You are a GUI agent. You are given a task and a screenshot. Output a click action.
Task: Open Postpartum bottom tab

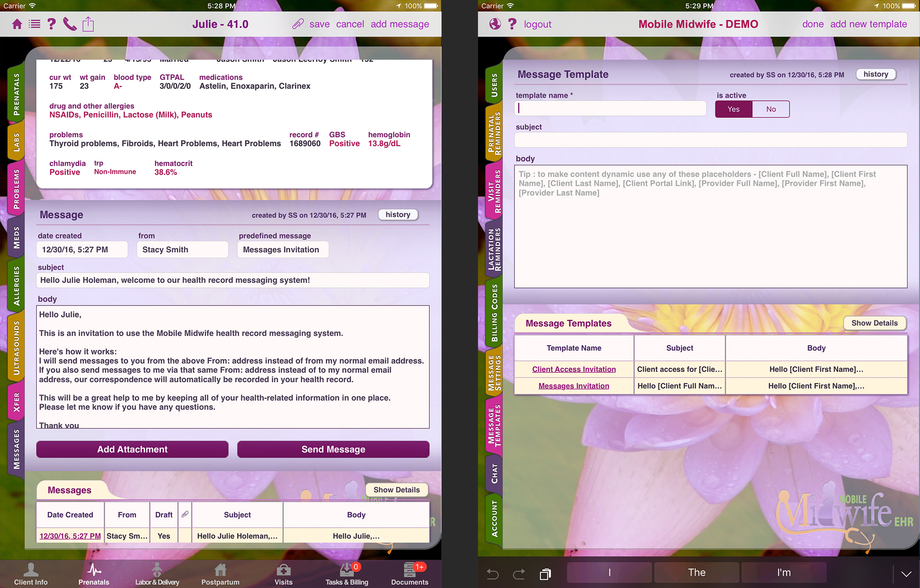click(220, 574)
